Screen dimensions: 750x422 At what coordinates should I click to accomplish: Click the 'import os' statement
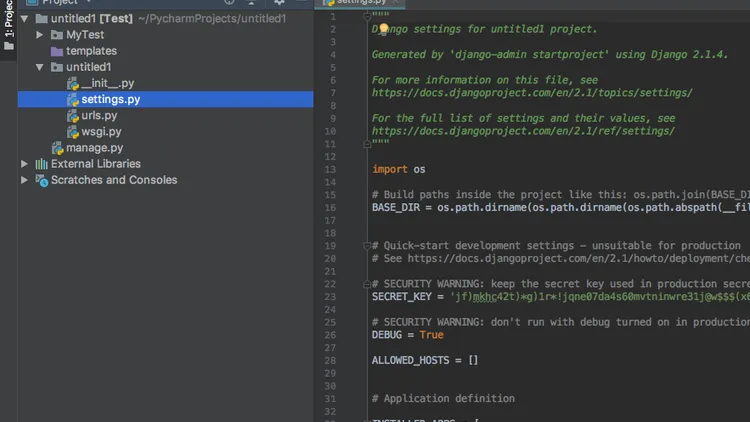click(x=398, y=169)
